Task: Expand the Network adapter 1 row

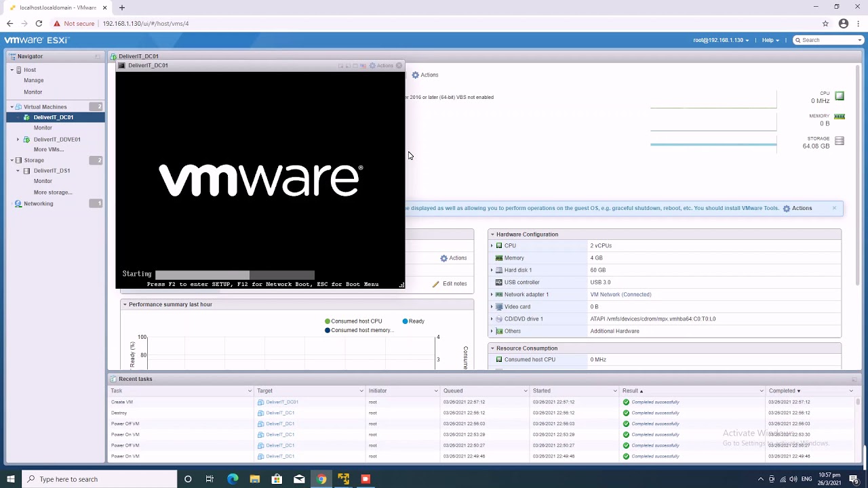Action: (493, 295)
